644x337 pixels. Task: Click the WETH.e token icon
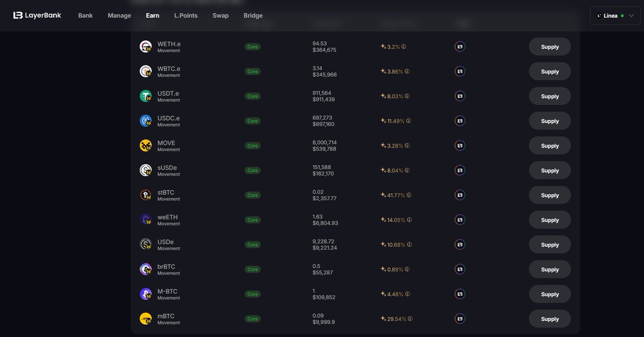coord(145,47)
